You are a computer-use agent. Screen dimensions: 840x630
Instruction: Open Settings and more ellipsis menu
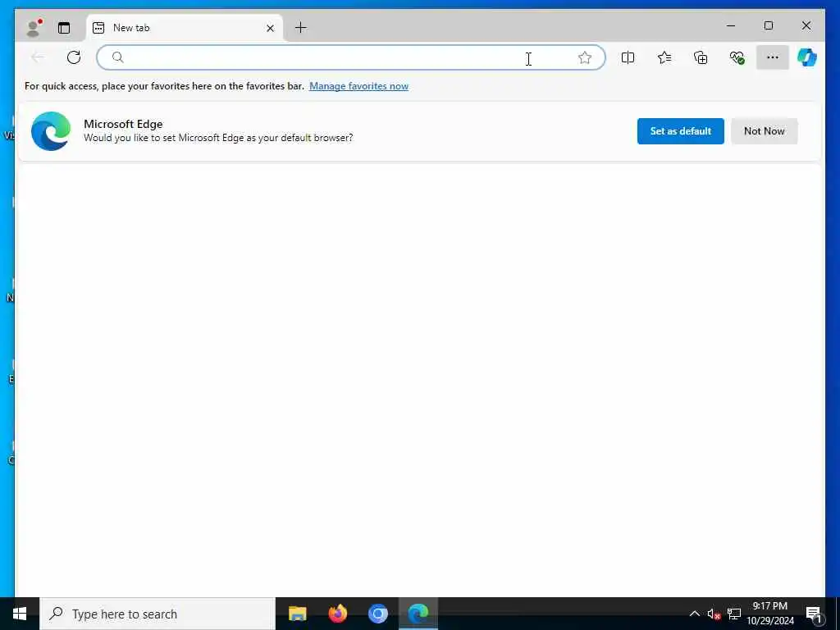click(773, 57)
